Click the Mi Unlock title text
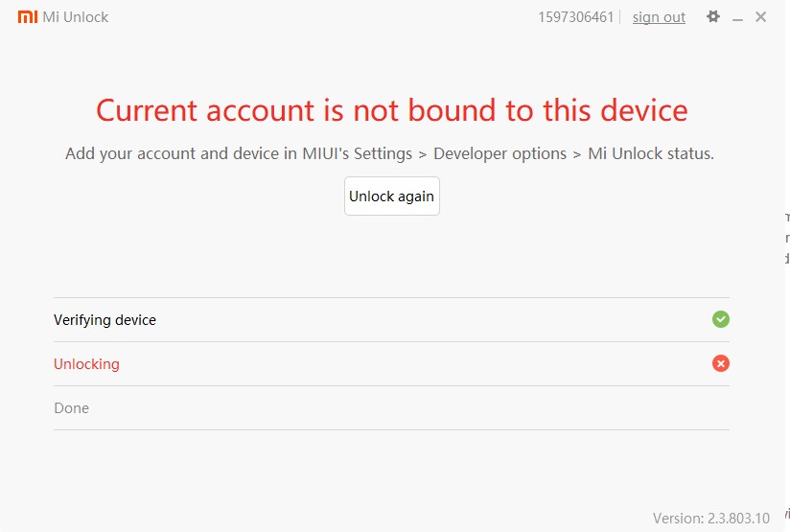 76,17
